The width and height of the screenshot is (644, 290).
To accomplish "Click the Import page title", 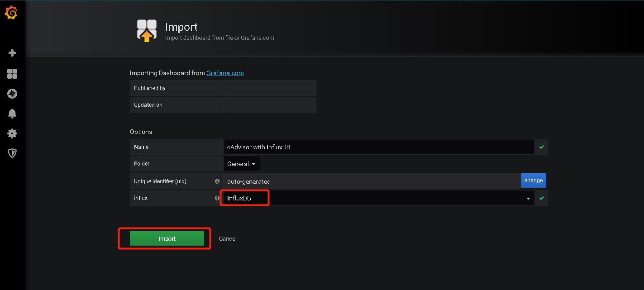I will tap(181, 27).
